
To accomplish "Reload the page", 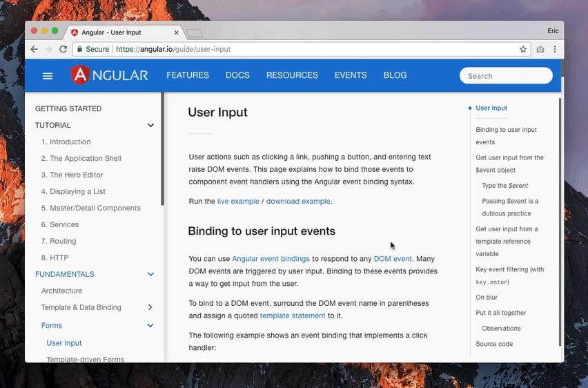I will coord(63,49).
